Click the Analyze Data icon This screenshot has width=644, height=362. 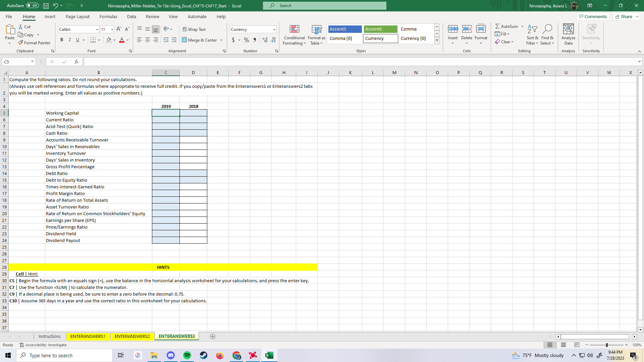[x=568, y=29]
